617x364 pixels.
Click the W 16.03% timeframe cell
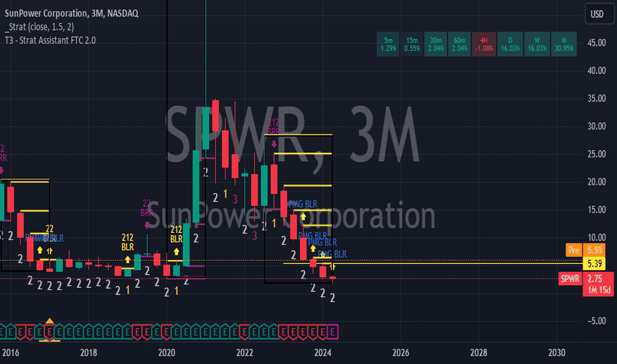tap(537, 44)
